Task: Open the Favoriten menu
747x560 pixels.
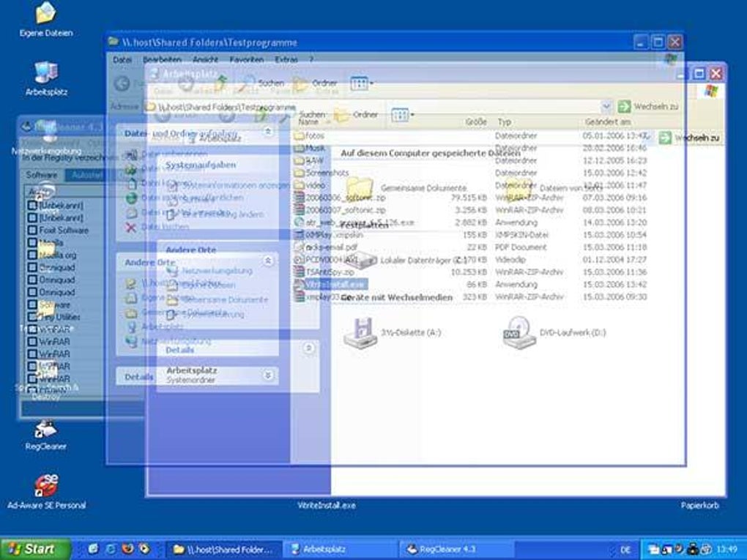Action: point(246,59)
